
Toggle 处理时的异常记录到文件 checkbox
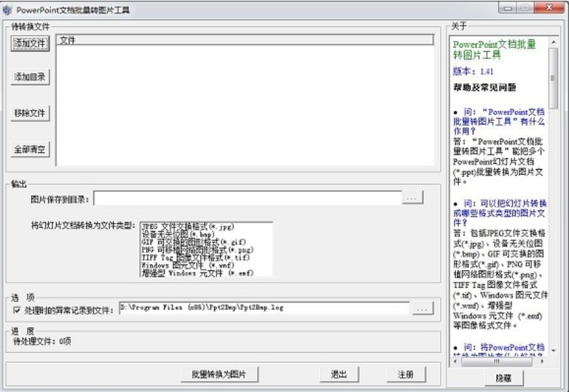coord(17,310)
